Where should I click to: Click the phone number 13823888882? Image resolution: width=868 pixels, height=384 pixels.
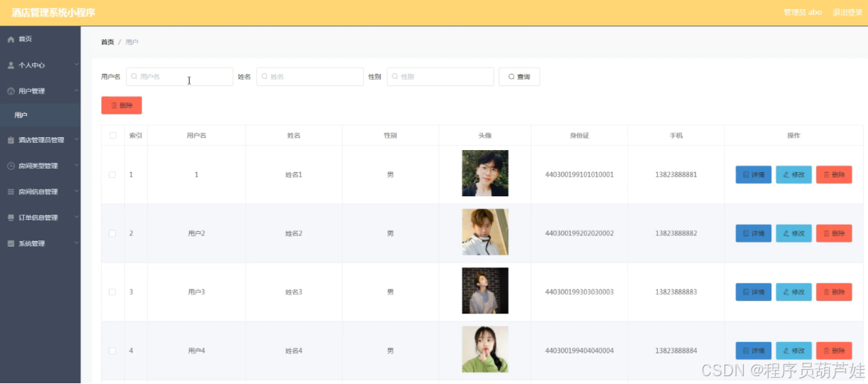click(x=676, y=233)
